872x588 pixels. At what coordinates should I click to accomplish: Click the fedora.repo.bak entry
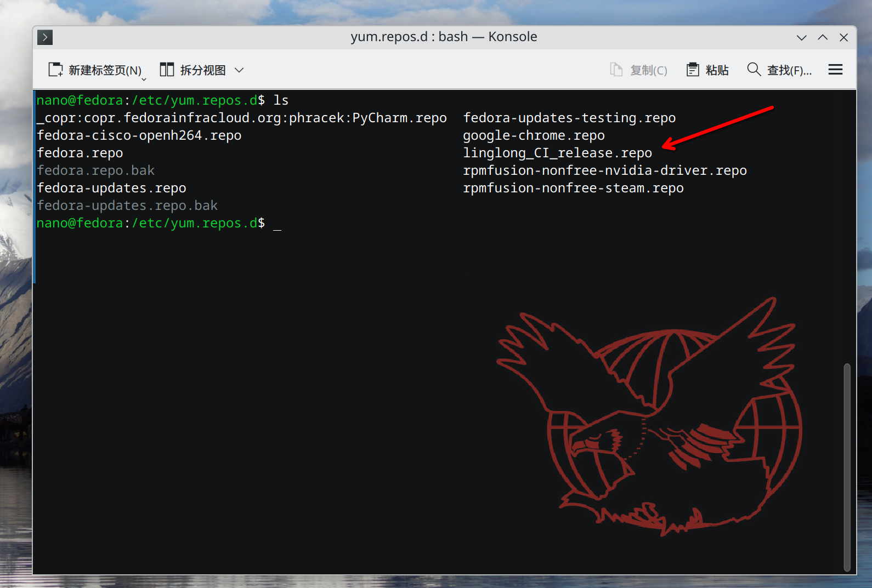(96, 170)
